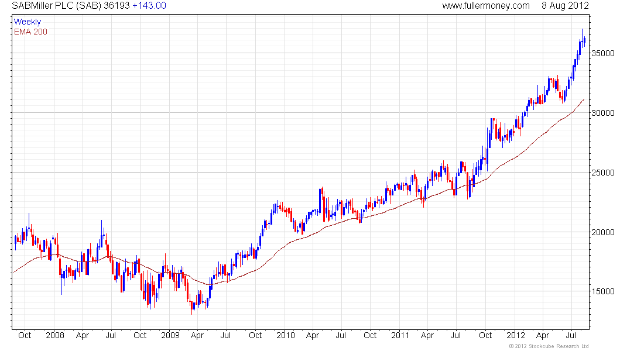Select the EMA 200 legend label
Screen dimensions: 644x351
point(31,32)
